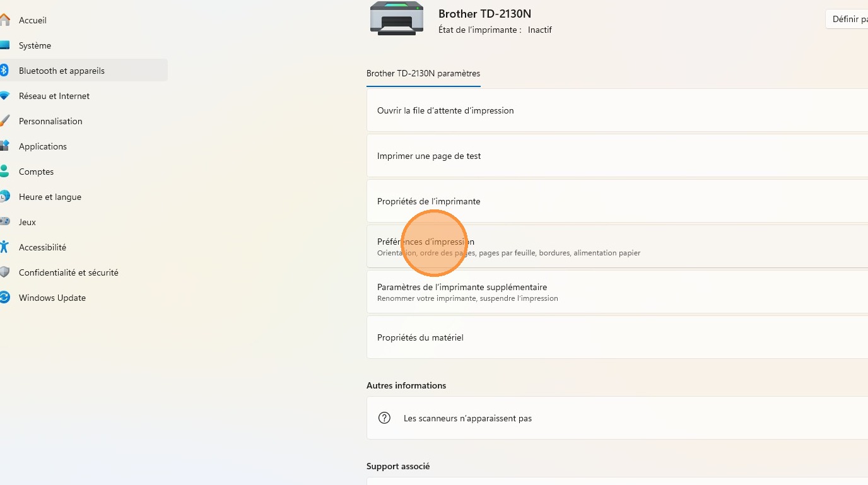
Task: Select the Brother TD-2130N paramètres tab
Action: (x=423, y=74)
